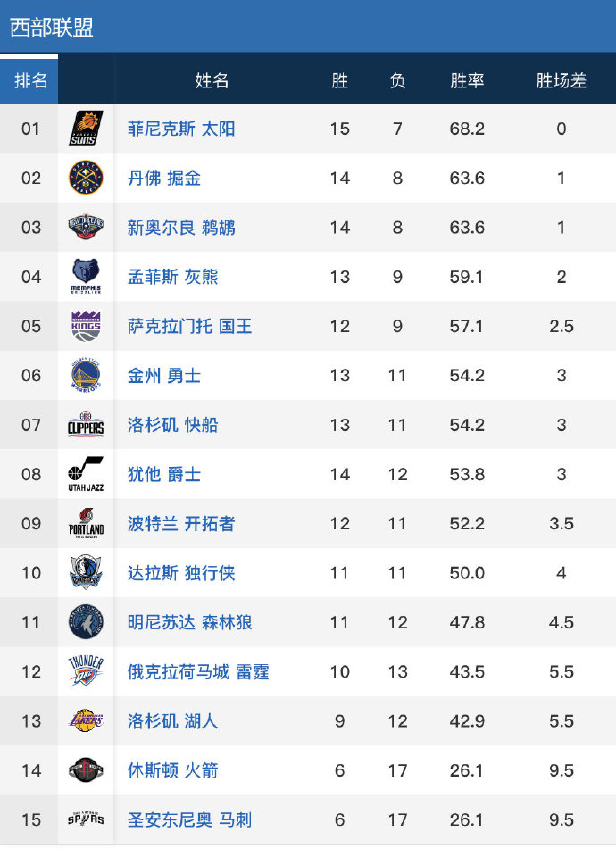Click the 排名 column header
Image resolution: width=616 pixels, height=865 pixels.
tap(30, 80)
